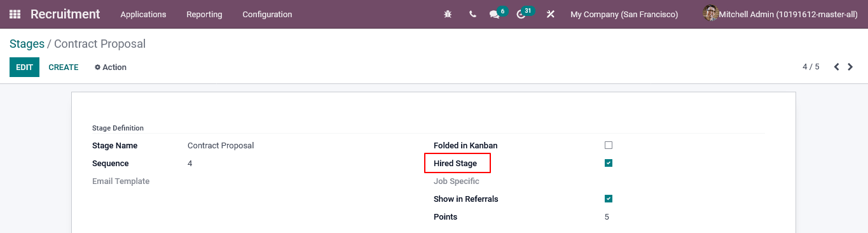Open the Reporting menu
The image size is (868, 233).
tap(204, 14)
